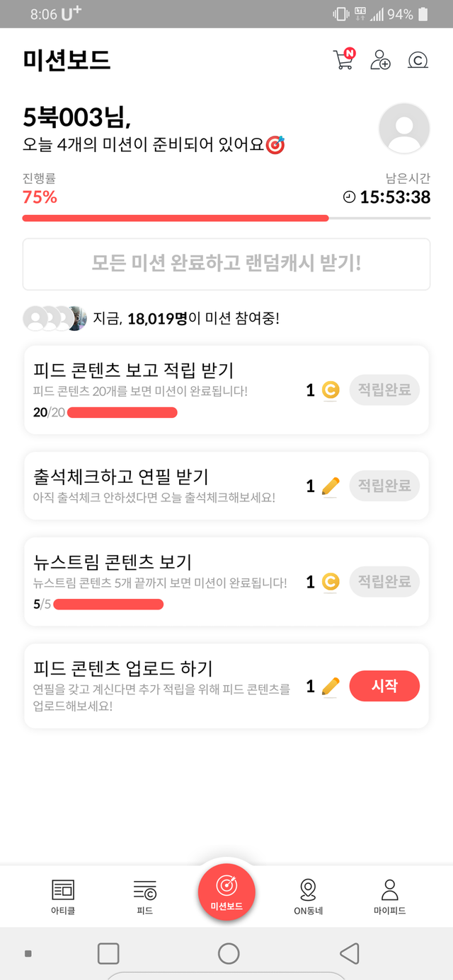This screenshot has width=453, height=980.
Task: Tap the participant avatars group
Action: click(x=55, y=318)
